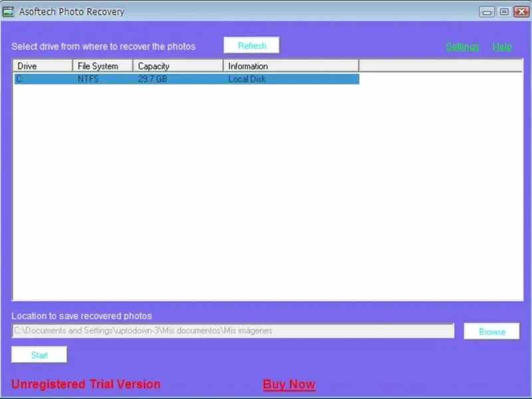The height and width of the screenshot is (399, 532).
Task: Click the NTFS file system cell
Action: pos(88,79)
